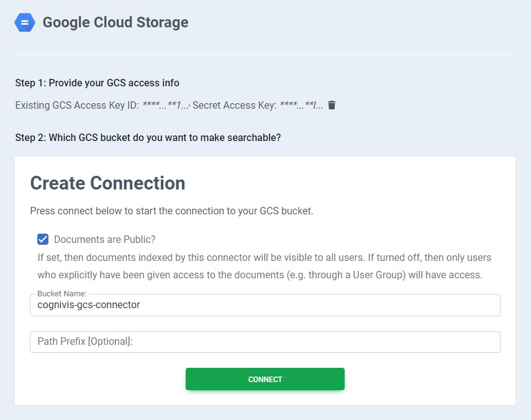Click the "Press connect below" instruction text
Screen dimensions: 531x420
pyautogui.click(x=171, y=211)
